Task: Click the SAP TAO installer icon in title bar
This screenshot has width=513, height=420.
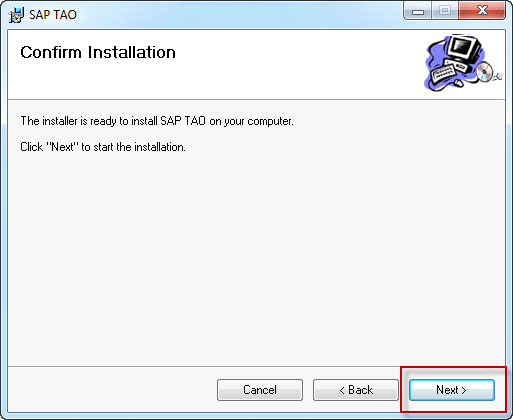Action: (x=16, y=15)
